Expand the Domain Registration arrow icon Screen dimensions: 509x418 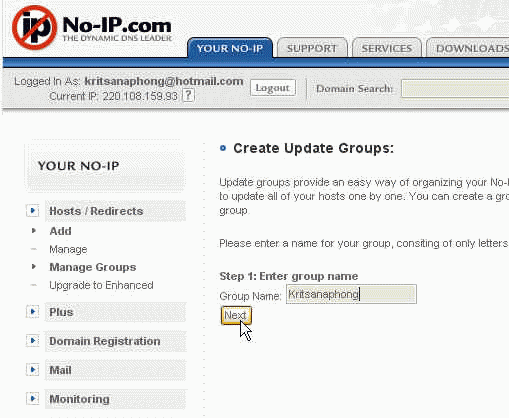coord(33,341)
